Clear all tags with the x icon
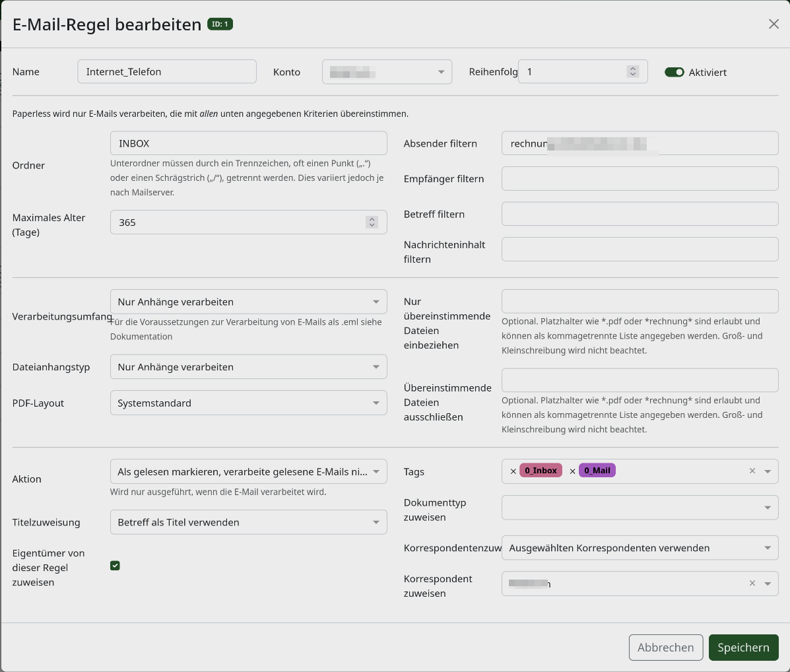Screen dimensions: 790x672 tap(752, 471)
